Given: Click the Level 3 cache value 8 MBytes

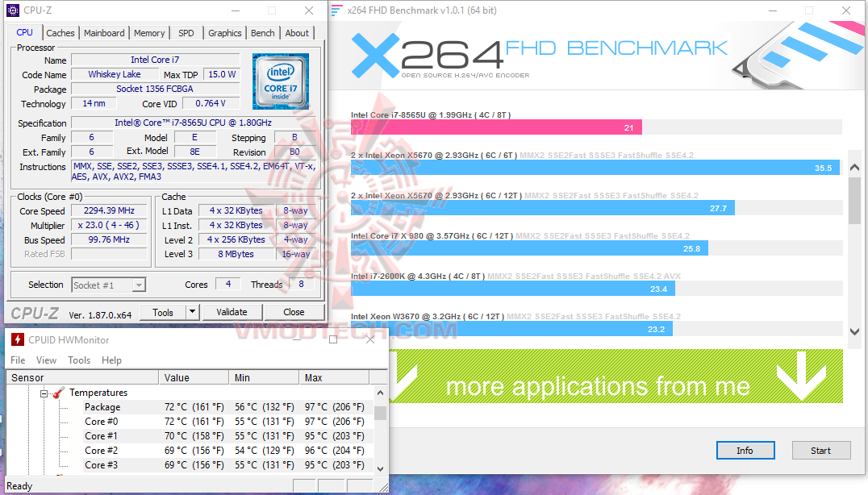Looking at the screenshot, I should point(236,254).
